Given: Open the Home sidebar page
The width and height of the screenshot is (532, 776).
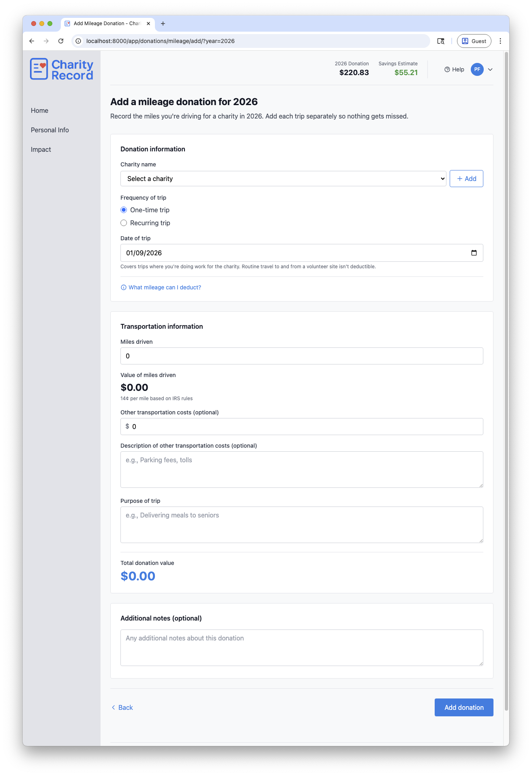Looking at the screenshot, I should pos(39,110).
